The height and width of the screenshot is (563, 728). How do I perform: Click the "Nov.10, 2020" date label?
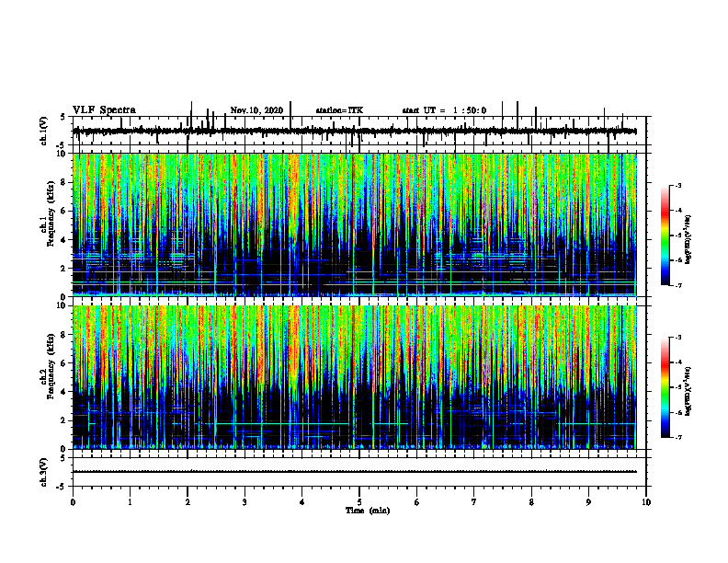click(x=256, y=110)
